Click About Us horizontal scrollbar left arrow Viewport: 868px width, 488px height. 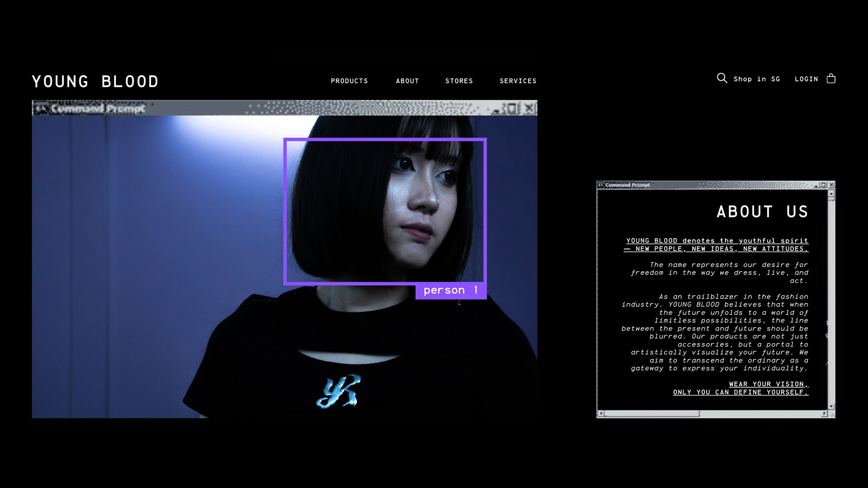pyautogui.click(x=601, y=413)
